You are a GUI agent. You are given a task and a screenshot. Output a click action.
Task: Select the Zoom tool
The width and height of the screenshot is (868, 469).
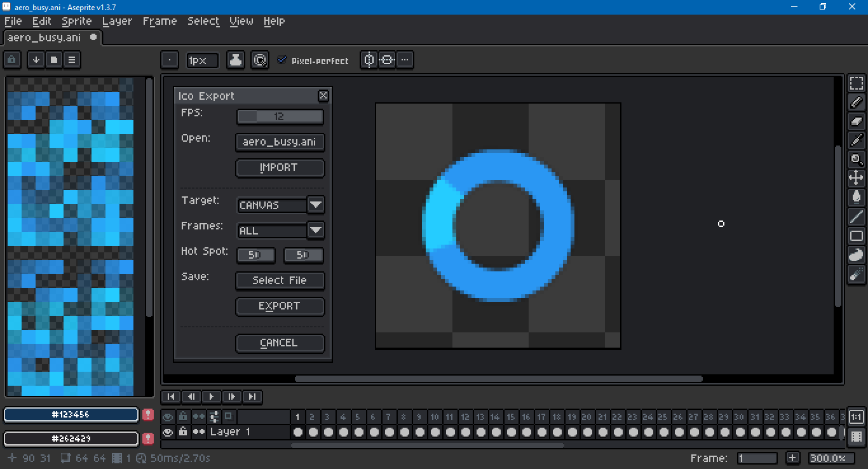(x=857, y=160)
